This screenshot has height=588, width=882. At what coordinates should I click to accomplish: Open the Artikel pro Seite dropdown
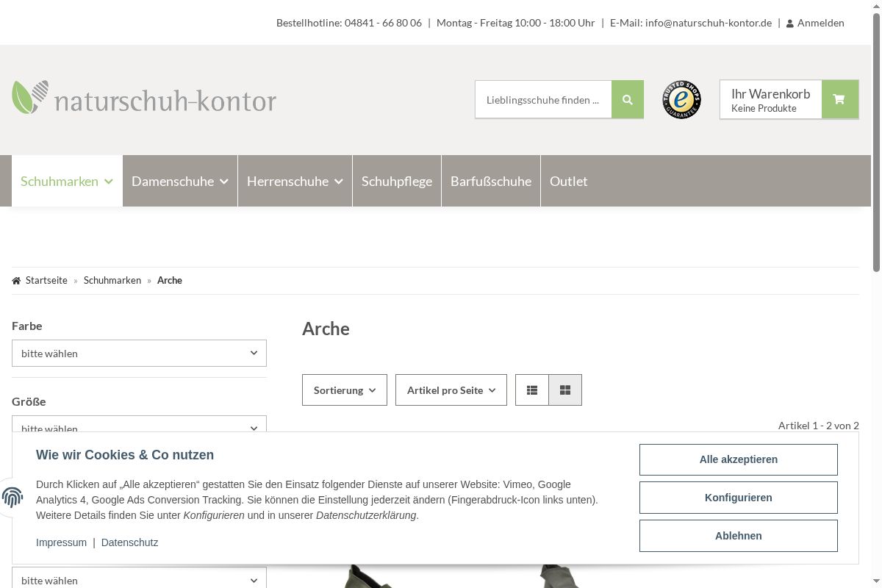tap(451, 390)
